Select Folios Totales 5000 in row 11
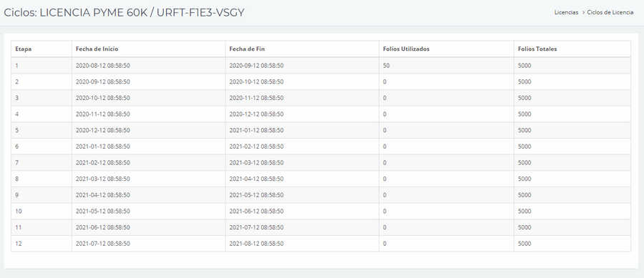Image resolution: width=644 pixels, height=278 pixels. tap(525, 227)
